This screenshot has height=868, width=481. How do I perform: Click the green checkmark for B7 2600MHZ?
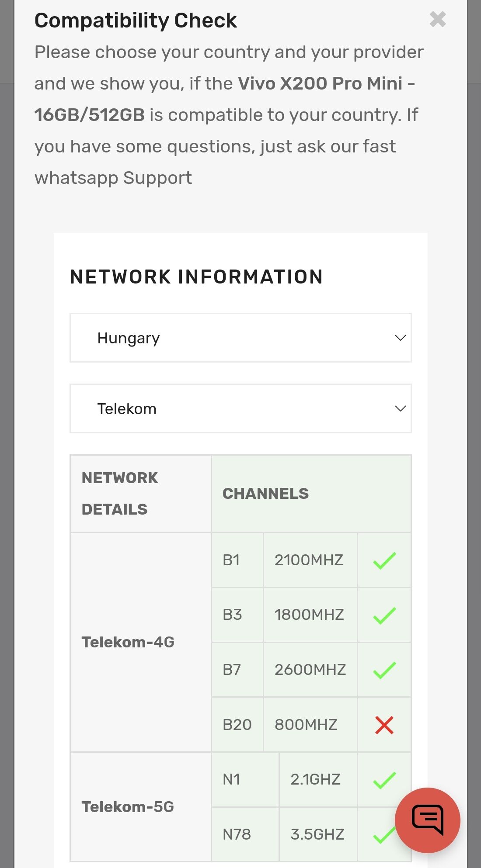[x=384, y=670]
